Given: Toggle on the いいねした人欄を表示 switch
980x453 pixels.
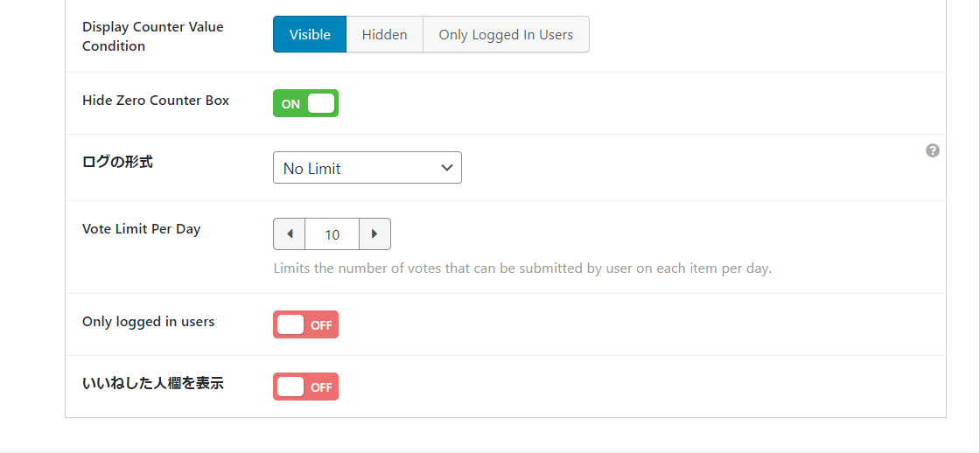Looking at the screenshot, I should tap(305, 387).
